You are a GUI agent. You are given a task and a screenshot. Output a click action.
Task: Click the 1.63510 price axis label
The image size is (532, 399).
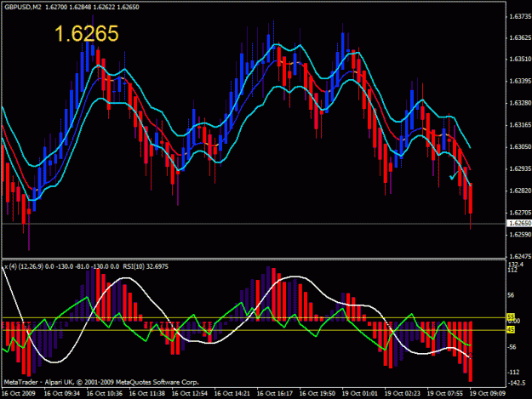pos(520,60)
